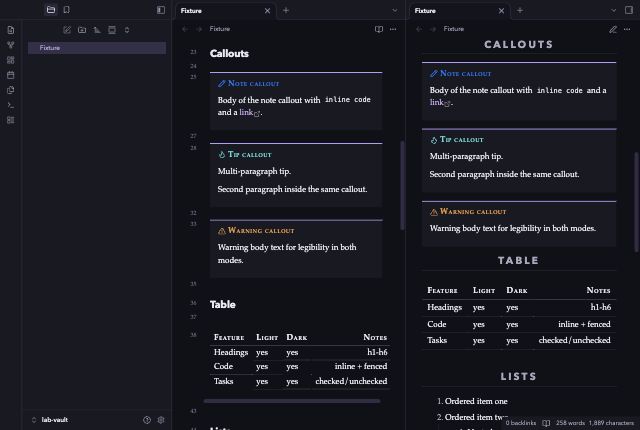Screen dimensions: 640x430
Task: Click the Table heading in left pane
Action: (x=222, y=304)
